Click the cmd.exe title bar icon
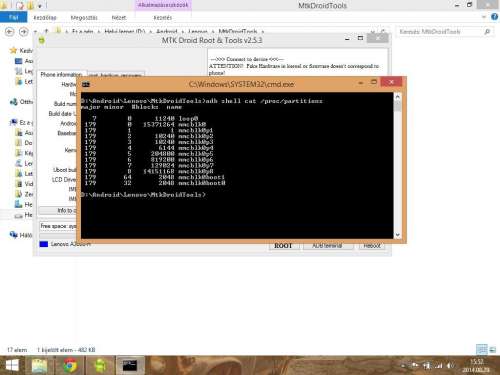The image size is (500, 375). point(86,84)
